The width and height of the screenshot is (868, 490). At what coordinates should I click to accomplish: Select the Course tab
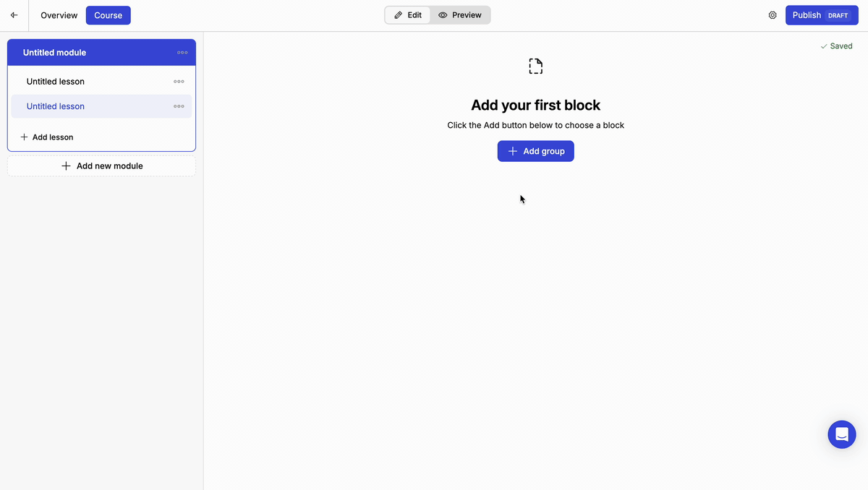click(x=109, y=15)
